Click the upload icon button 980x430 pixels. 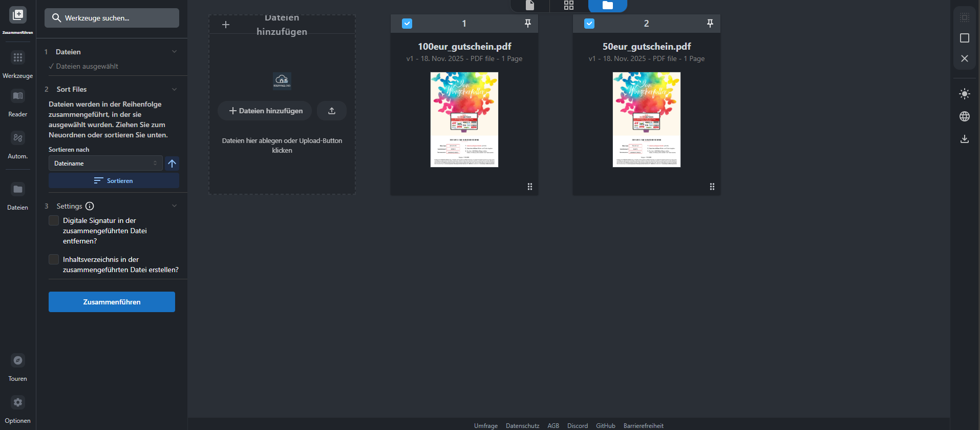coord(331,111)
